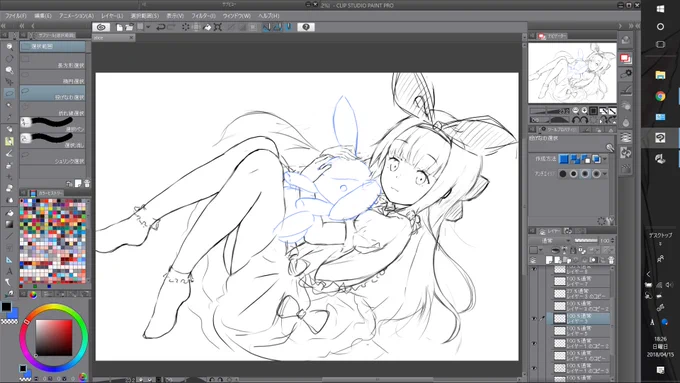680x383 pixels.
Task: Select the Text tool marked A
Action: [9, 272]
